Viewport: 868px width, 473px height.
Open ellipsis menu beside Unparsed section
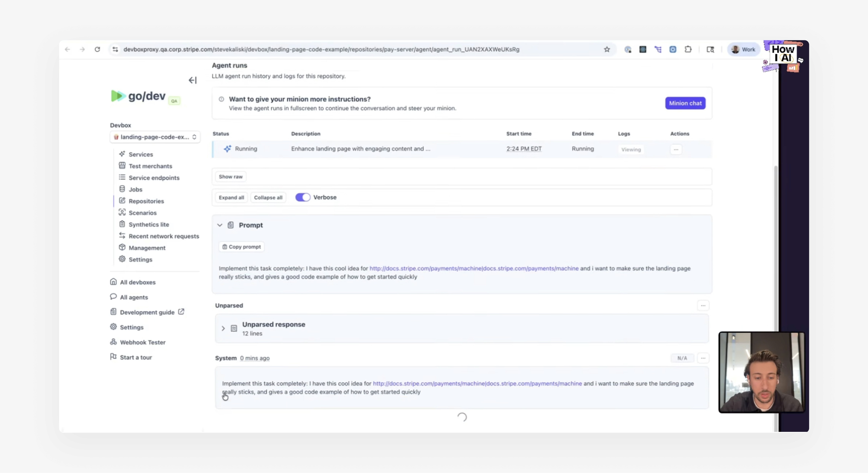(x=703, y=306)
